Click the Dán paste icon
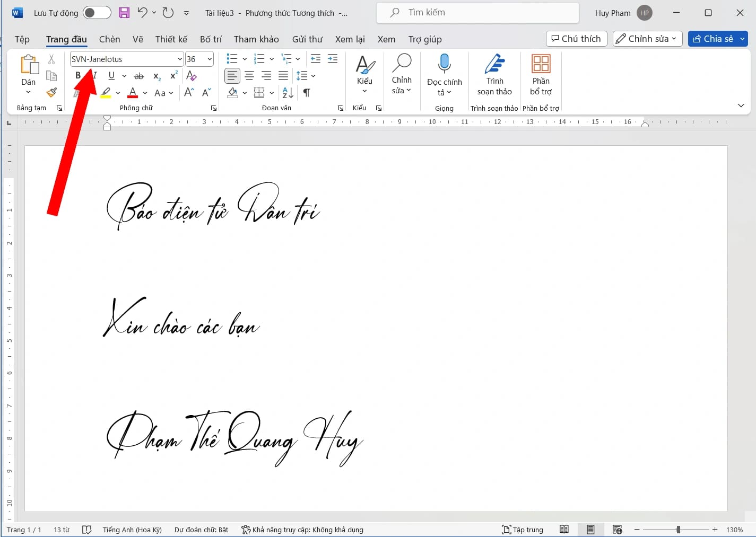The width and height of the screenshot is (756, 537). (x=29, y=65)
